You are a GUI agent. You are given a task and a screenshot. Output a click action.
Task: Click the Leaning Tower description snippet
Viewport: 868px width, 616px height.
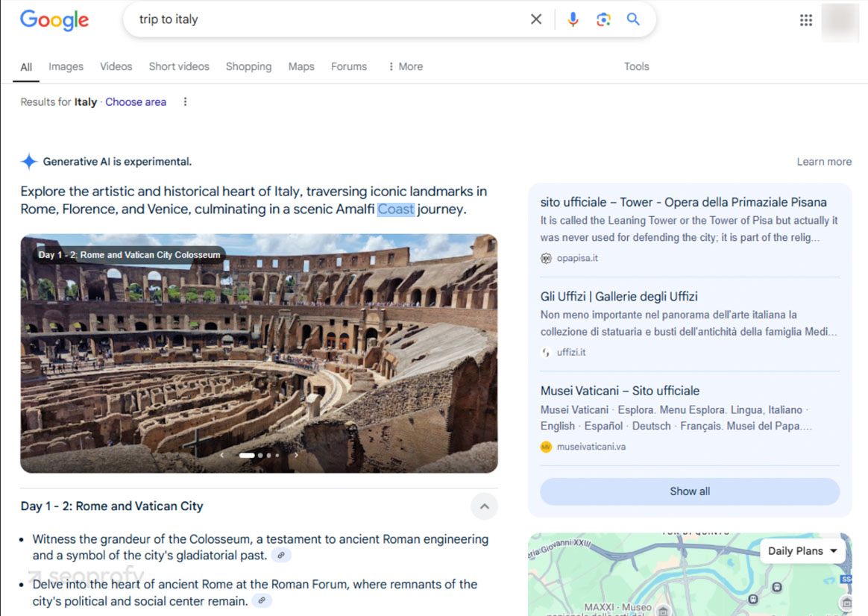689,229
